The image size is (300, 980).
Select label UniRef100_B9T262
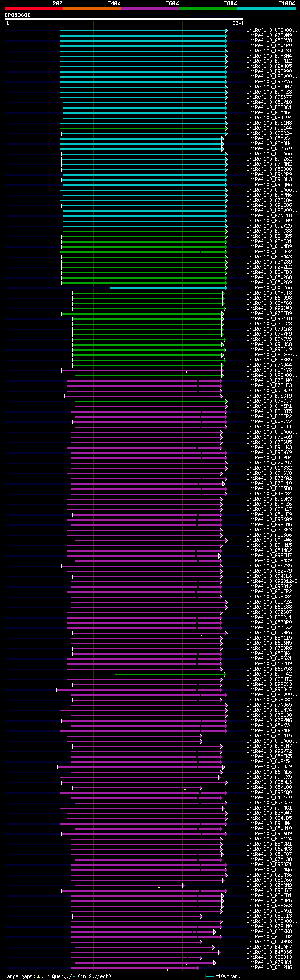coord(269,159)
